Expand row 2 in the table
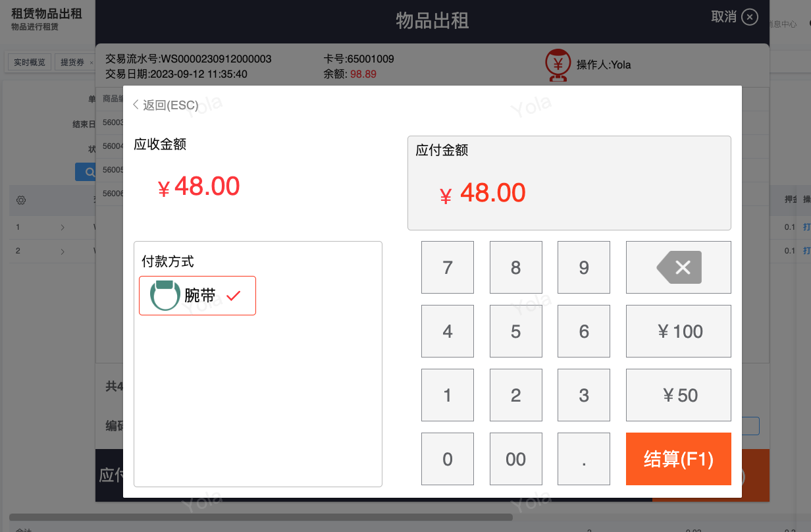 (63, 251)
